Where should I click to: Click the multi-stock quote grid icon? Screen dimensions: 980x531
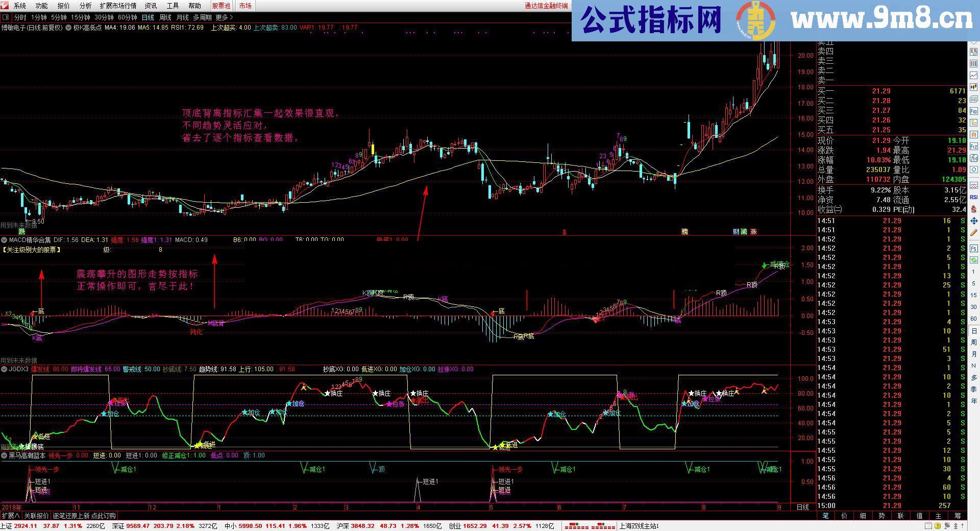974,63
